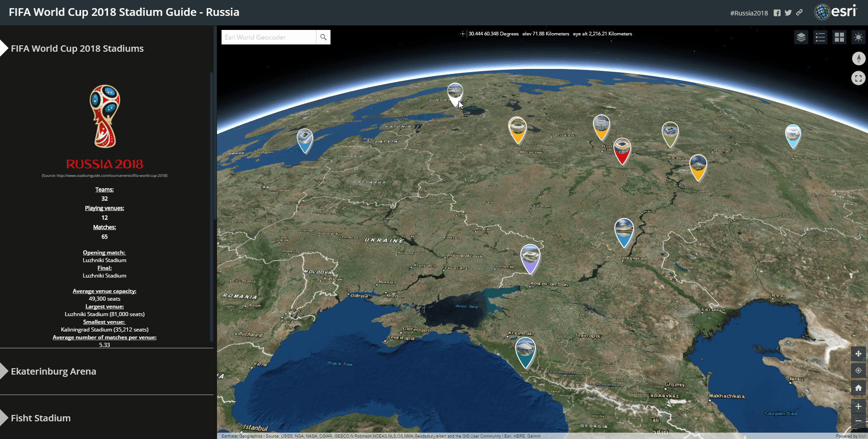Click the geocoder search magnifier button
Viewport: 868px width, 439px height.
323,37
